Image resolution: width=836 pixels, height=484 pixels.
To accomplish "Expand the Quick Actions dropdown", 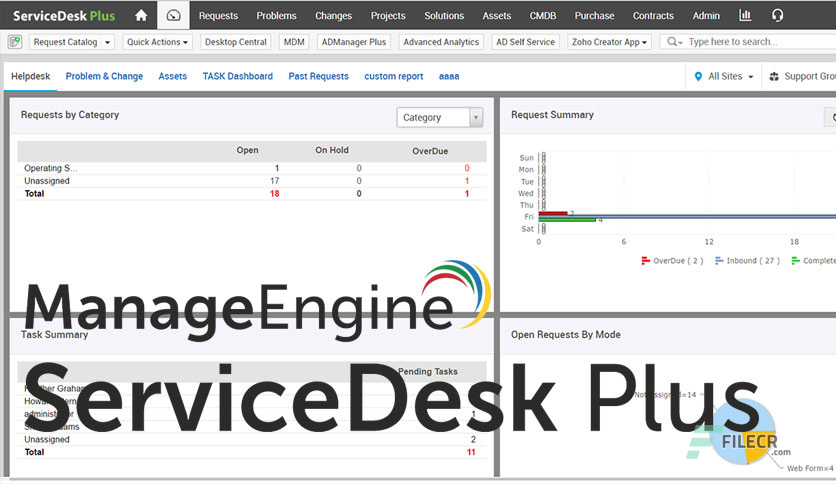I will click(x=157, y=42).
